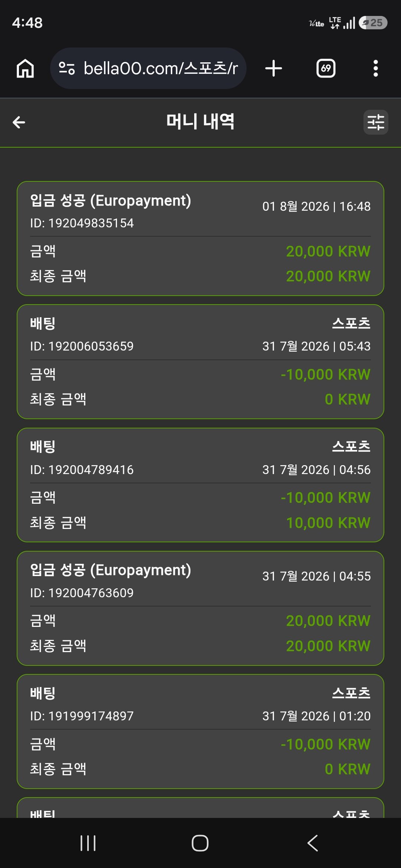
Task: Tap the Android recent apps button
Action: 88,843
